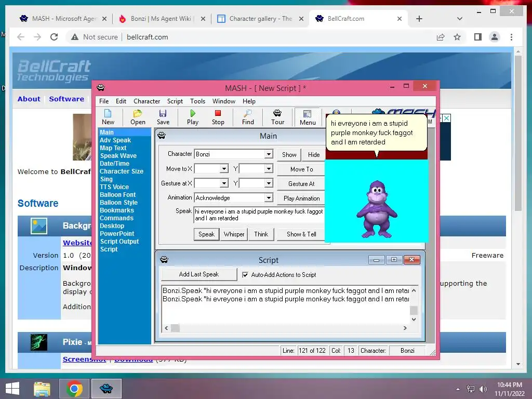532x399 pixels.
Task: Expand the Move to X dropdown
Action: pos(224,169)
